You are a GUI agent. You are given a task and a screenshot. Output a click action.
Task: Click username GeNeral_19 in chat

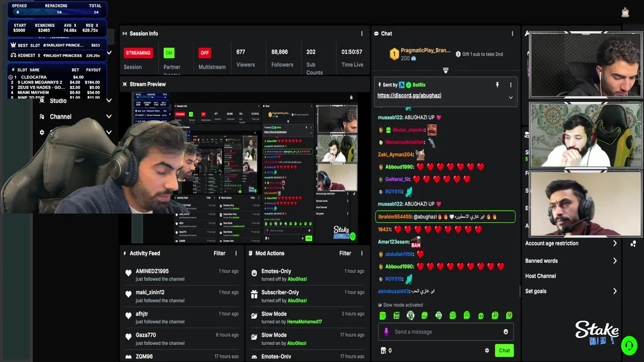pyautogui.click(x=397, y=179)
